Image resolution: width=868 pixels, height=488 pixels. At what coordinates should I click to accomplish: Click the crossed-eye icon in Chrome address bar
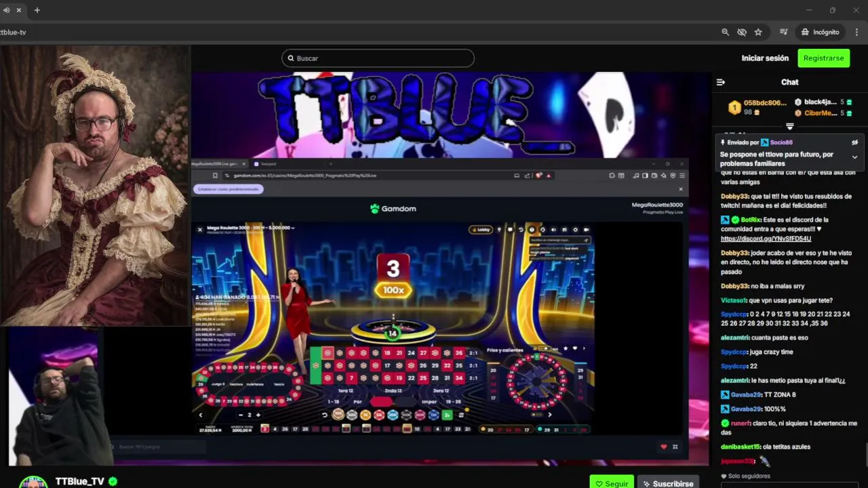coord(742,32)
